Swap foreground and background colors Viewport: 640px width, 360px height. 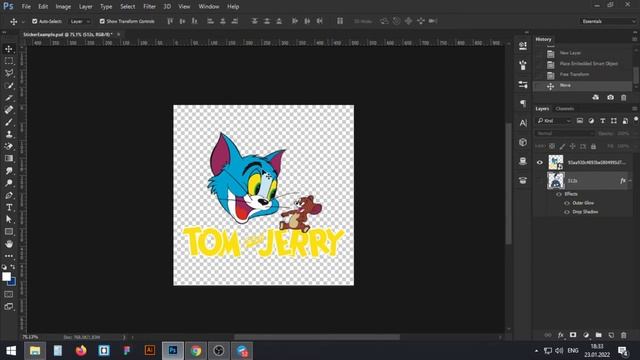(13, 267)
